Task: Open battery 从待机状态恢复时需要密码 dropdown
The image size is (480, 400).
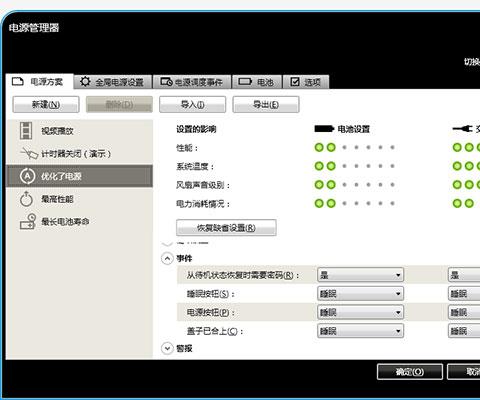Action: tap(360, 275)
